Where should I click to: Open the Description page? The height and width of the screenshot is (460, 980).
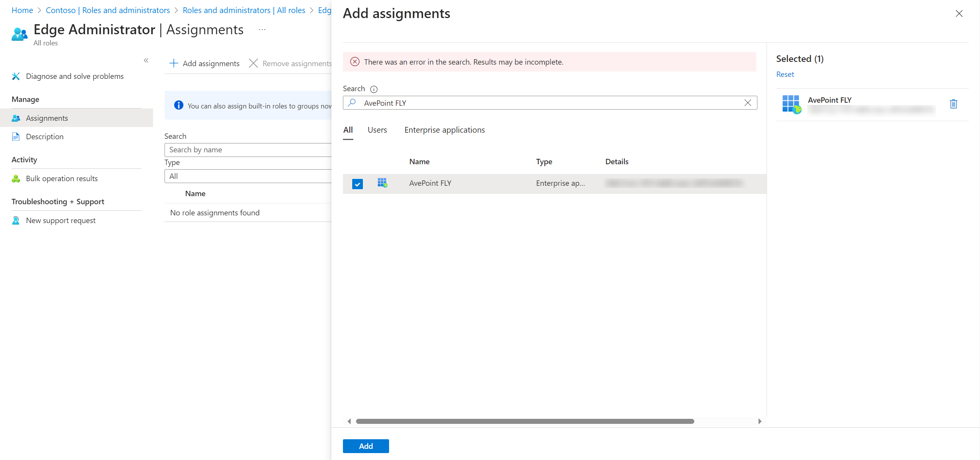(x=45, y=137)
